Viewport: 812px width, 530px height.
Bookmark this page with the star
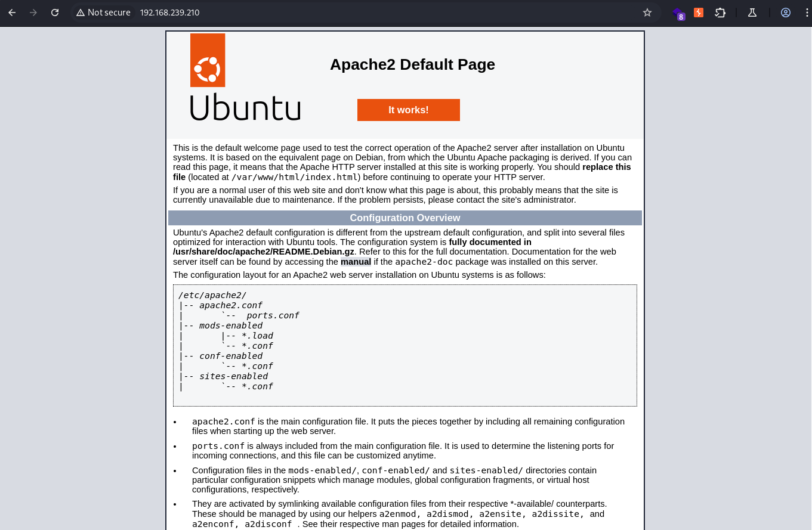[x=647, y=13]
